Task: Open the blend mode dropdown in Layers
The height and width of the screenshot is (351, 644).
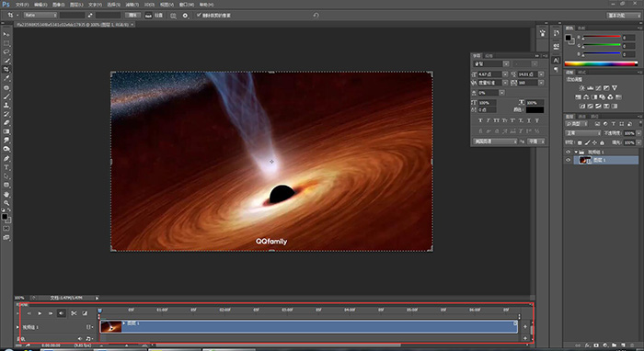Action: pos(583,133)
